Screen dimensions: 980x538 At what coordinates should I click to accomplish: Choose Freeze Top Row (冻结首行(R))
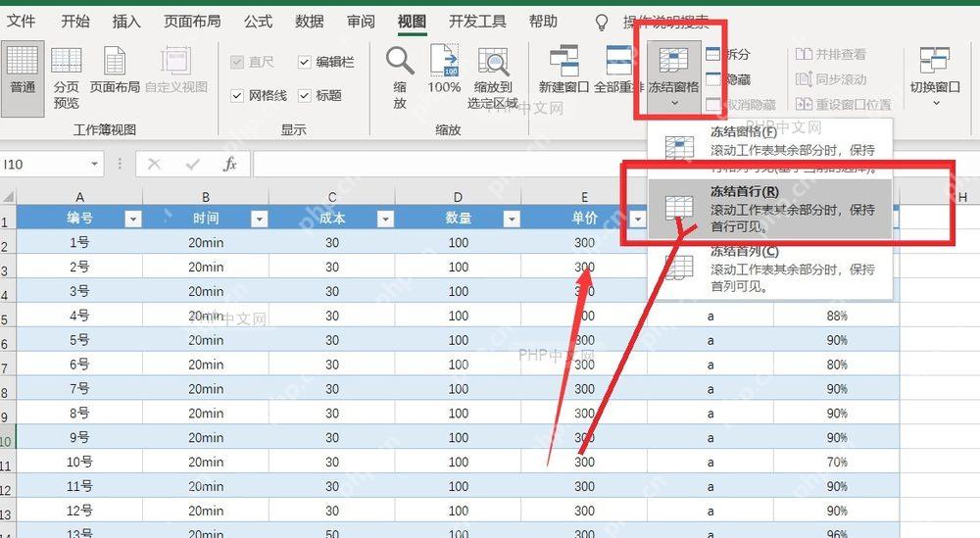click(x=770, y=210)
